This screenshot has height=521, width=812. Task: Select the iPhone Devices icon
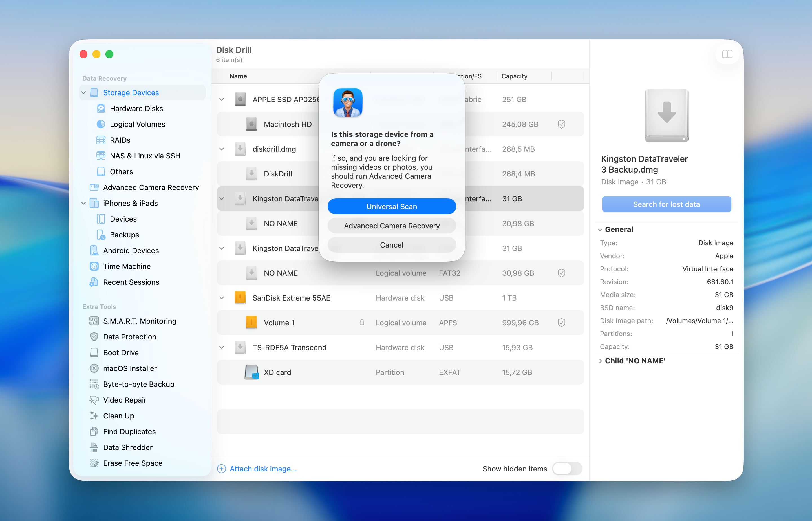tap(101, 219)
